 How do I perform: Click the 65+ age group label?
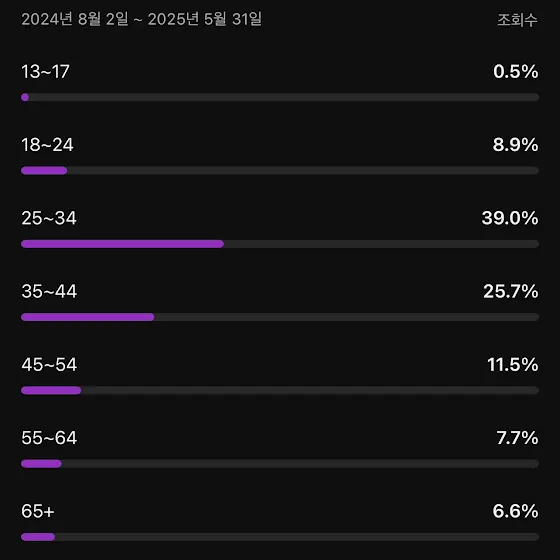point(38,511)
